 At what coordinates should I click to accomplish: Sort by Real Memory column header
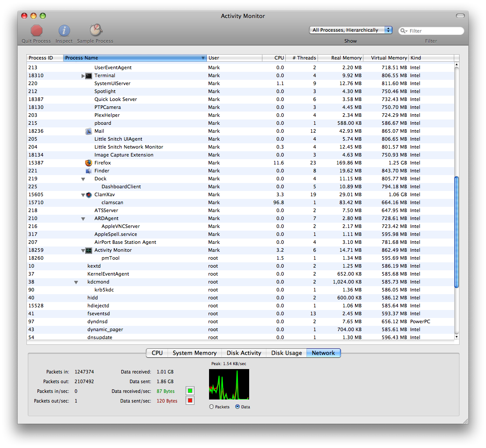[340, 58]
